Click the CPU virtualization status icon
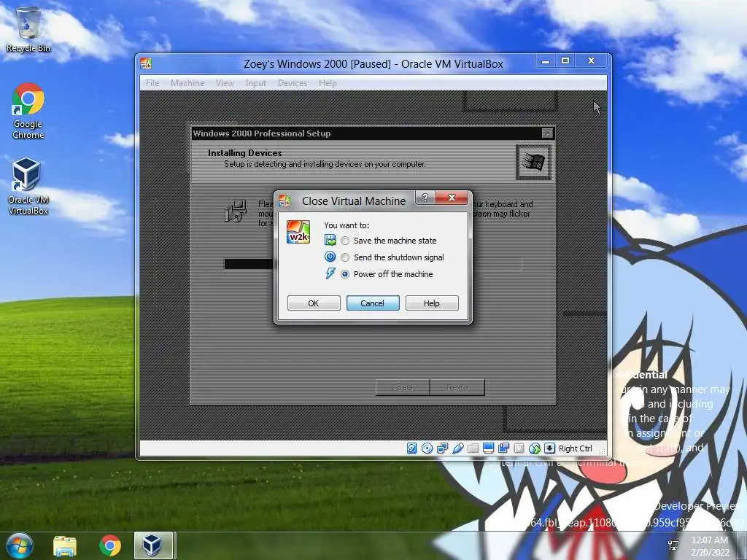This screenshot has height=560, width=747. coord(519,448)
